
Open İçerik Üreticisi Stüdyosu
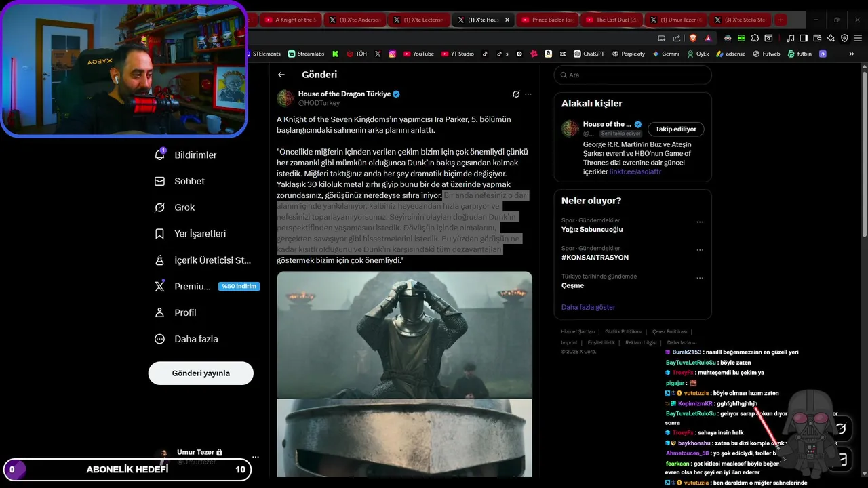click(203, 260)
